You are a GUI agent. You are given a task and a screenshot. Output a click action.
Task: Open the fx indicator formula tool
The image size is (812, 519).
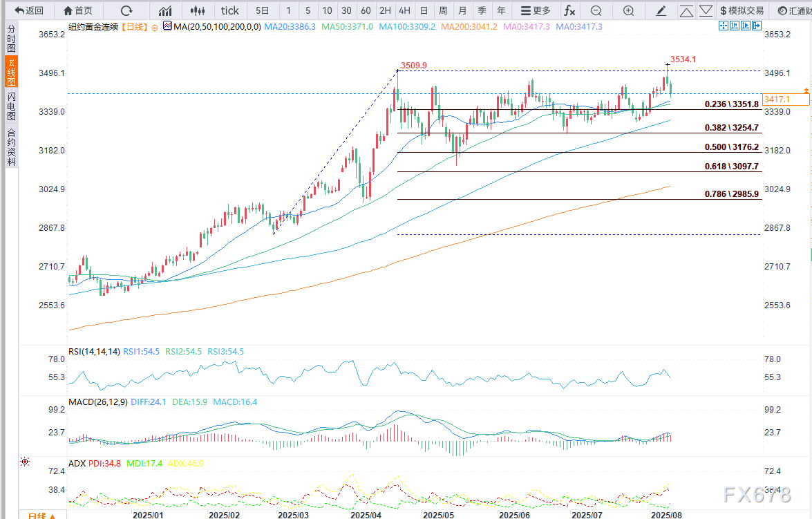[569, 10]
